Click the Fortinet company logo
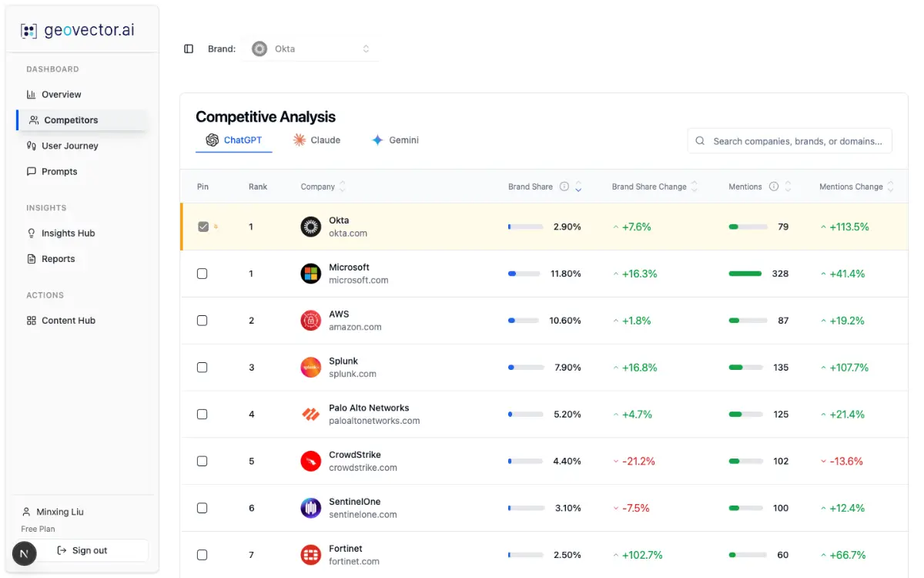Screen dimensions: 924x578 tap(310, 555)
